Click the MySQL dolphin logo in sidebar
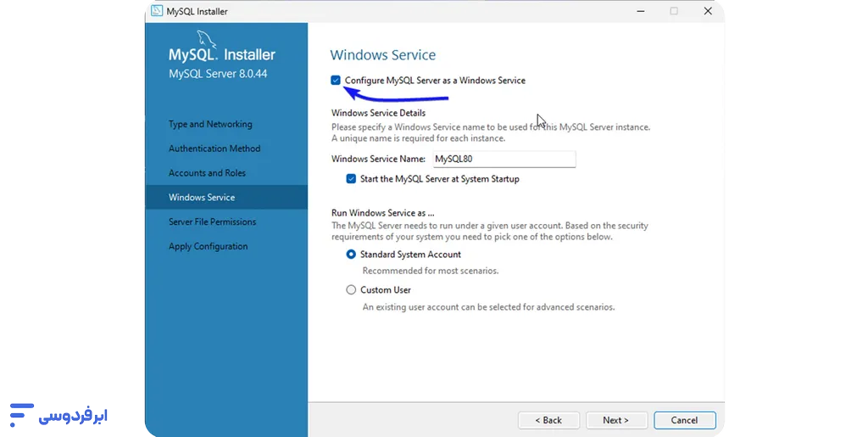868x437 pixels. [207, 39]
